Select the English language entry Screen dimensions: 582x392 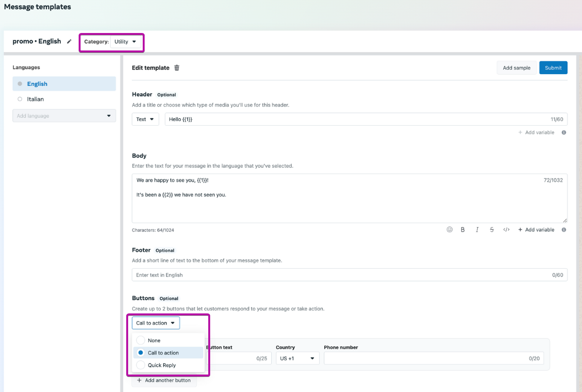click(x=37, y=84)
